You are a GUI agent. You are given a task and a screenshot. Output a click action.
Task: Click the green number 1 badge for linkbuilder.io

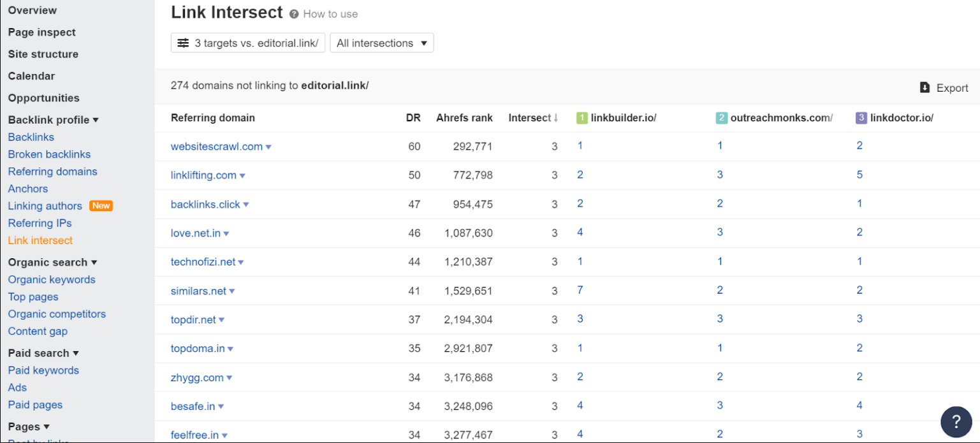click(x=581, y=118)
